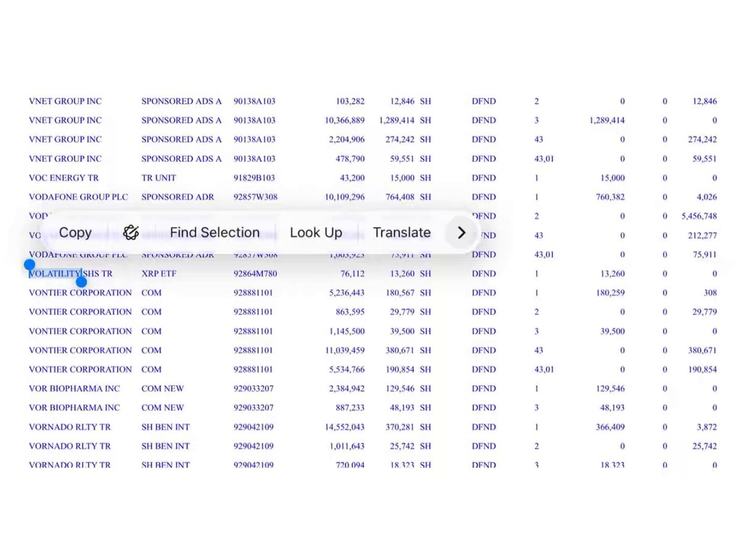
Task: Select the figure 180,259
Action: 610,293
